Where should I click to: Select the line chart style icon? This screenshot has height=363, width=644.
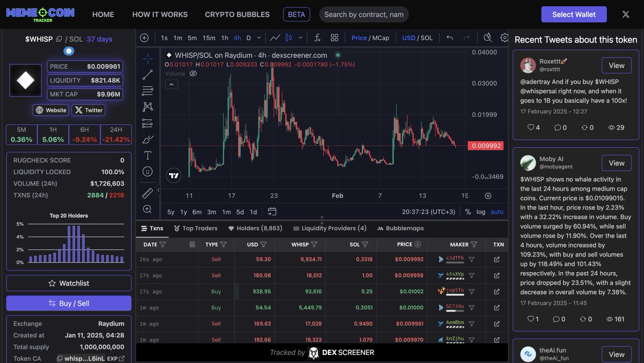[275, 38]
